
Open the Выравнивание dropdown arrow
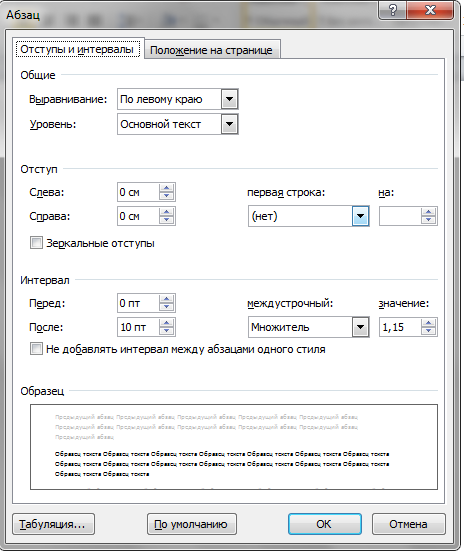click(229, 99)
